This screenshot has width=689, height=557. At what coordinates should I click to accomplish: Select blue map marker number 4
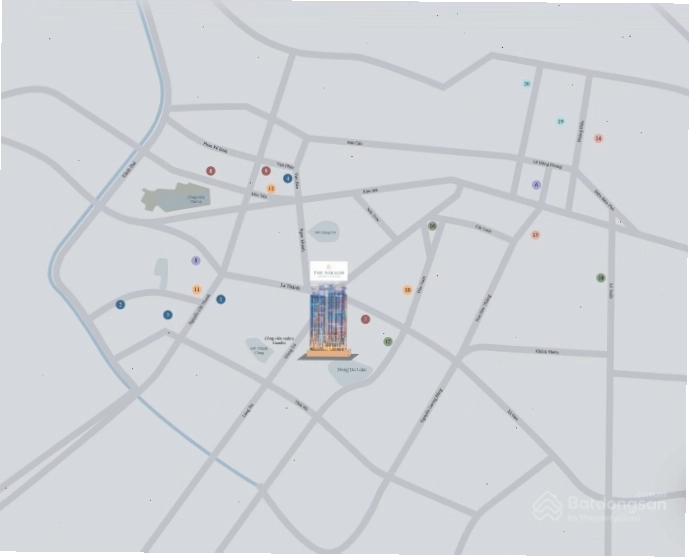point(287,178)
